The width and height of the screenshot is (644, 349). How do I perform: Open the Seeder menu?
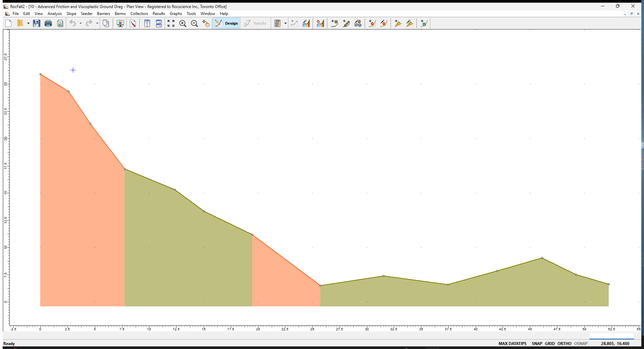pos(86,14)
